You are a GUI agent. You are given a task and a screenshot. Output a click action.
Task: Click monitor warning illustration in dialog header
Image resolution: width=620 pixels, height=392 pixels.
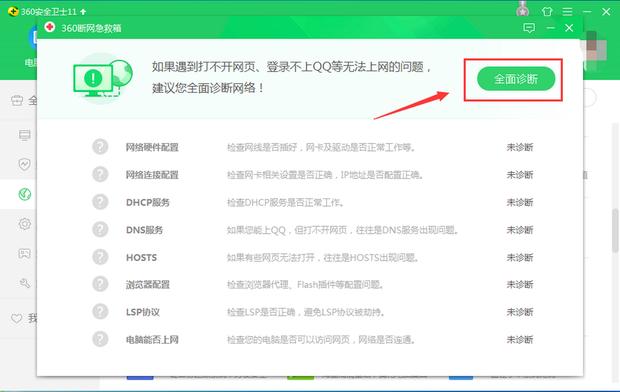click(103, 78)
